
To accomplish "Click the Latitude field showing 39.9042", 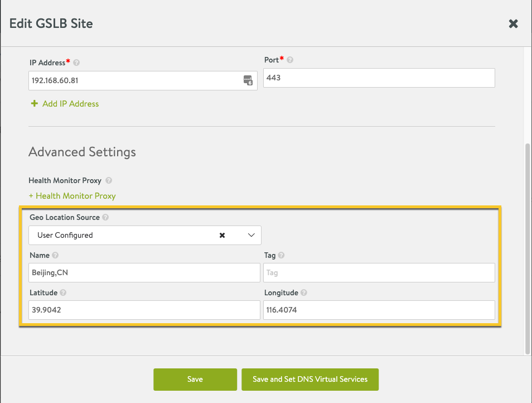I will coord(144,310).
